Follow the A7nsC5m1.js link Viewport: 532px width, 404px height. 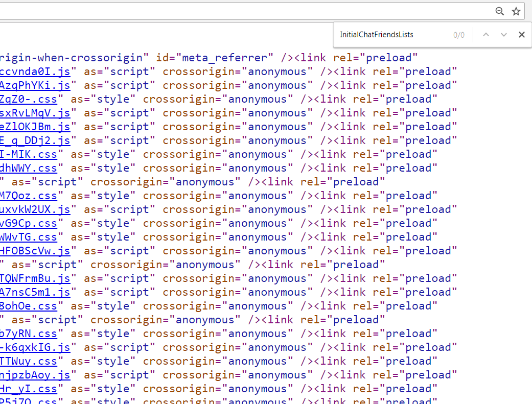click(35, 292)
